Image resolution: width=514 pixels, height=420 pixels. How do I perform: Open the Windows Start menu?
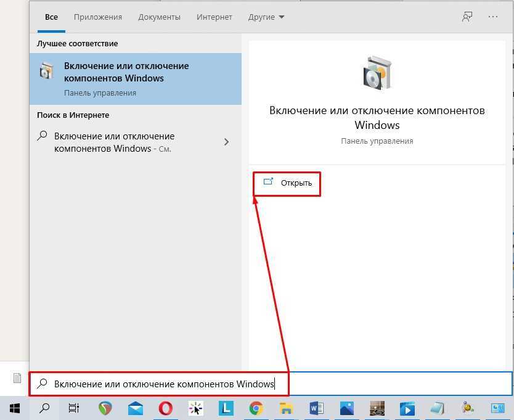15,408
